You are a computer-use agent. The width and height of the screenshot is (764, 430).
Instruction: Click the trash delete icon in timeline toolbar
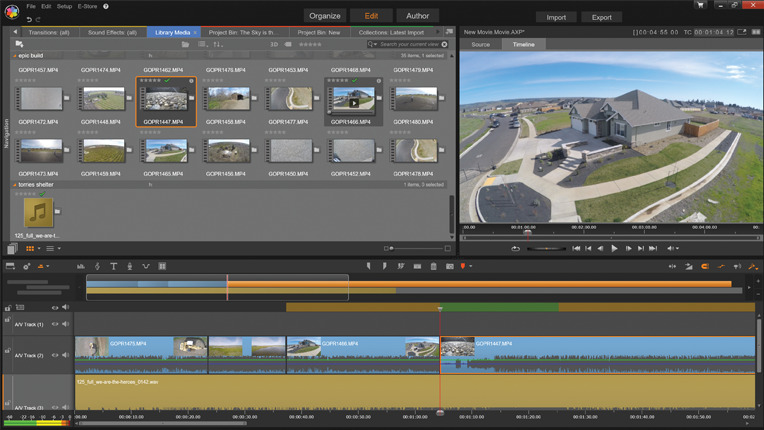tap(433, 267)
